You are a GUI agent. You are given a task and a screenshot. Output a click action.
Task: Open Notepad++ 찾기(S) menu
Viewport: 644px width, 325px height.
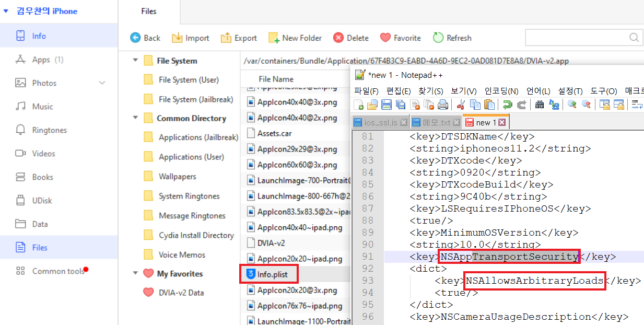point(431,90)
